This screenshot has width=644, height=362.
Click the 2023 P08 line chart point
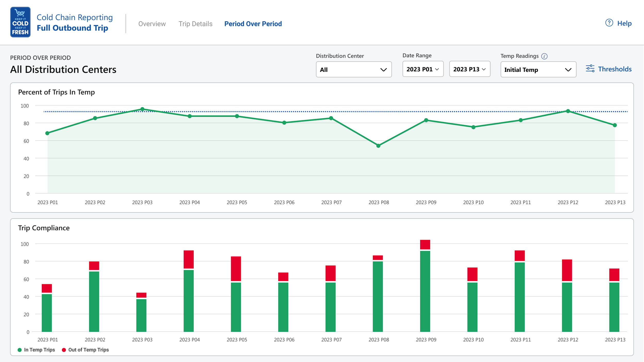[378, 146]
